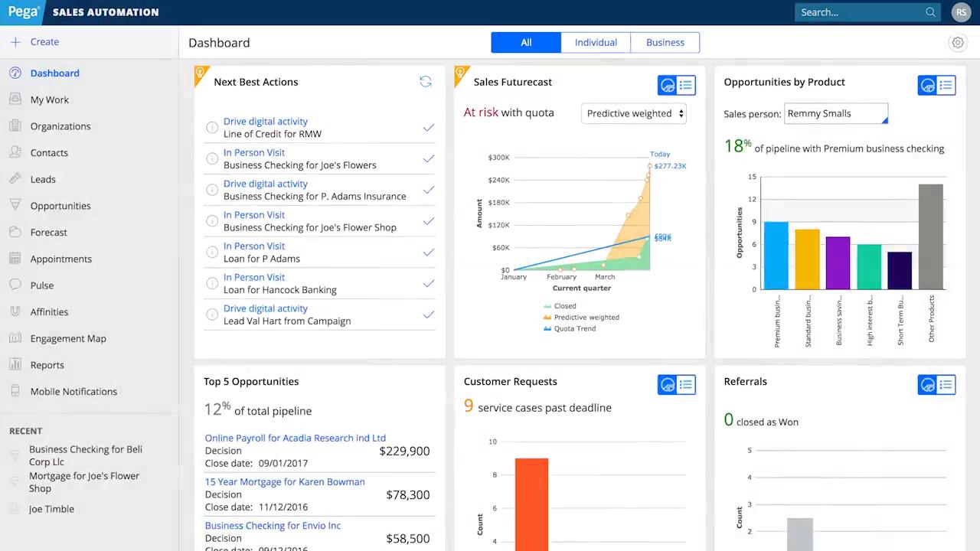The height and width of the screenshot is (551, 980).
Task: Open dashboard settings gear icon
Action: point(957,43)
